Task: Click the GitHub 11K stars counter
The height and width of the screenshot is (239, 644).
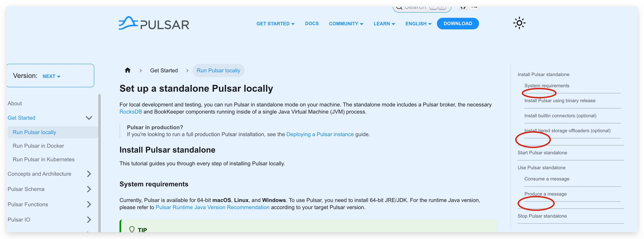Action: (x=474, y=7)
